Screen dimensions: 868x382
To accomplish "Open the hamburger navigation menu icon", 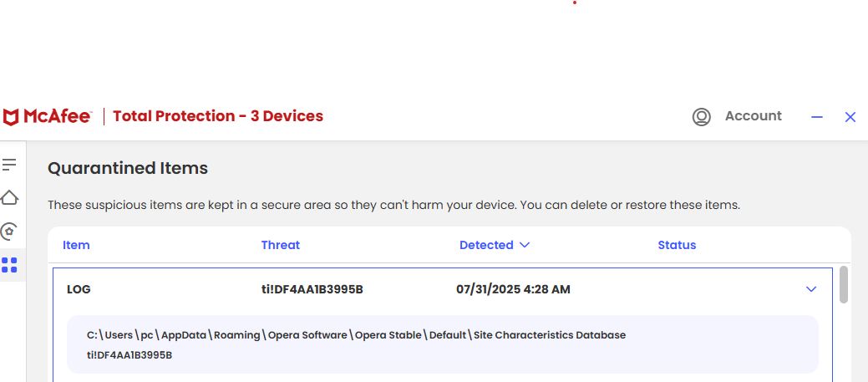I will coord(9,165).
